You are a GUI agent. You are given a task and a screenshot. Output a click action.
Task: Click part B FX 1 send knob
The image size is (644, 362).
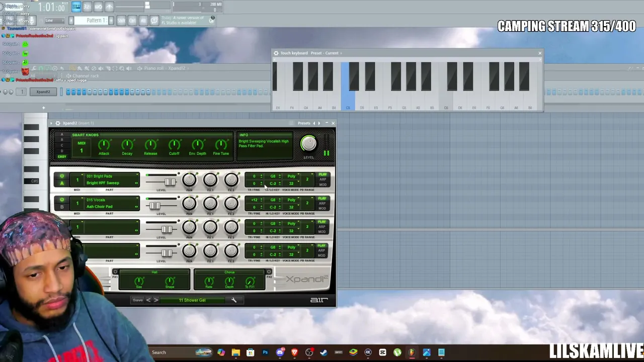210,203
